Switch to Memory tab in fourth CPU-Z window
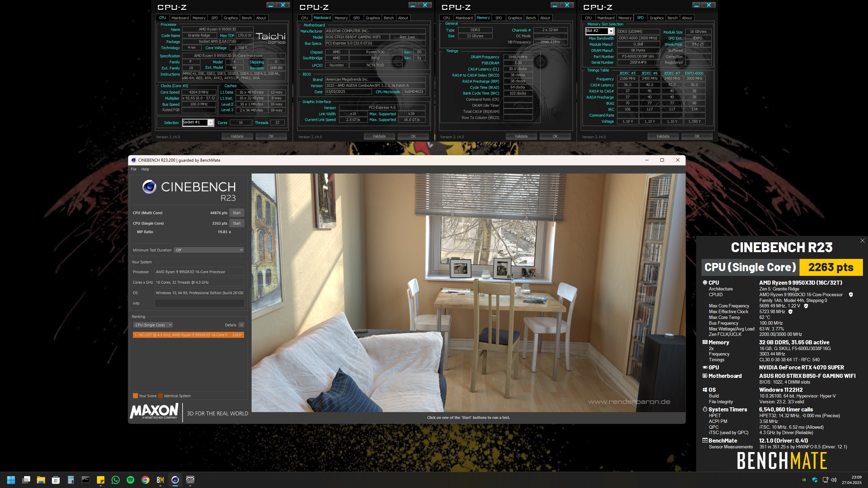Image resolution: width=868 pixels, height=488 pixels. pyautogui.click(x=625, y=18)
